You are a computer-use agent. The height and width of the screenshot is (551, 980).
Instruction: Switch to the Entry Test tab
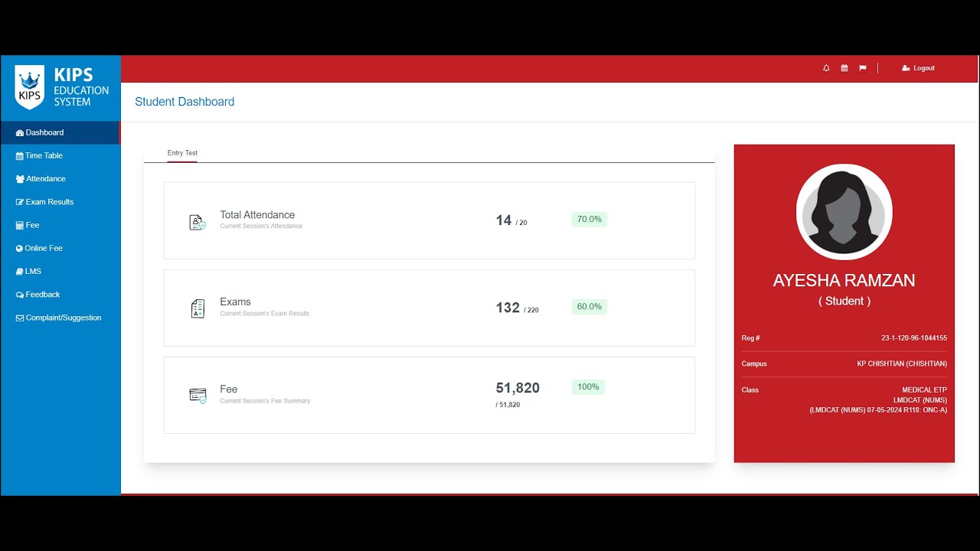(x=182, y=153)
